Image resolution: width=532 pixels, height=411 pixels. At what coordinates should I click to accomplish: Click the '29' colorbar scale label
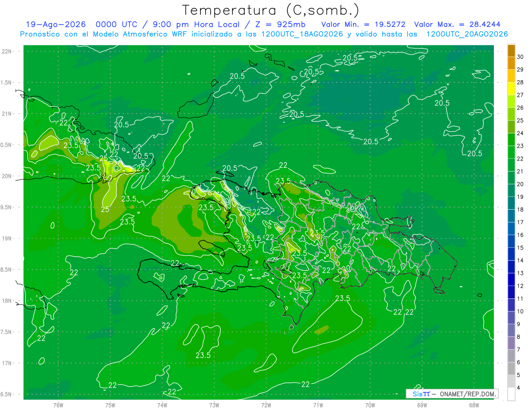[x=520, y=70]
